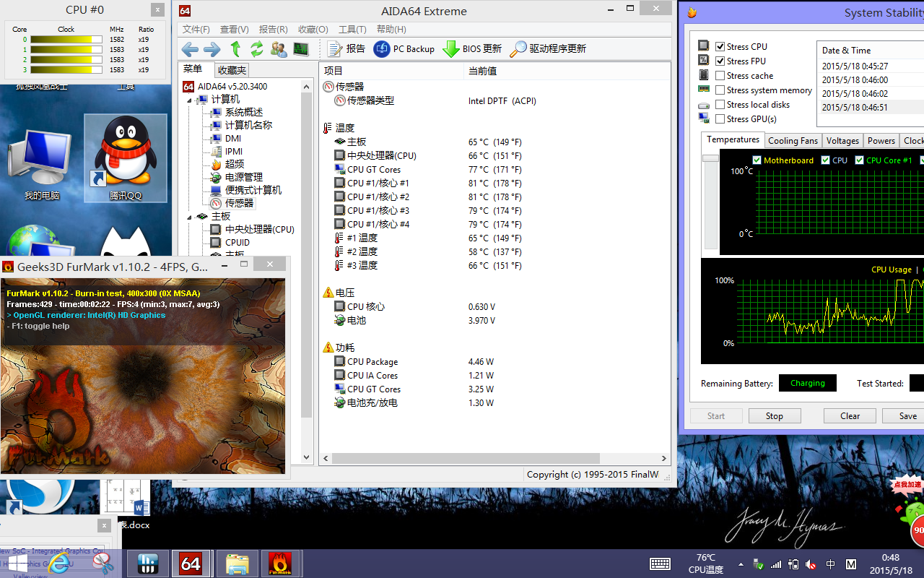Open the monitor graph icon in AIDA64 toolbar

[x=300, y=49]
